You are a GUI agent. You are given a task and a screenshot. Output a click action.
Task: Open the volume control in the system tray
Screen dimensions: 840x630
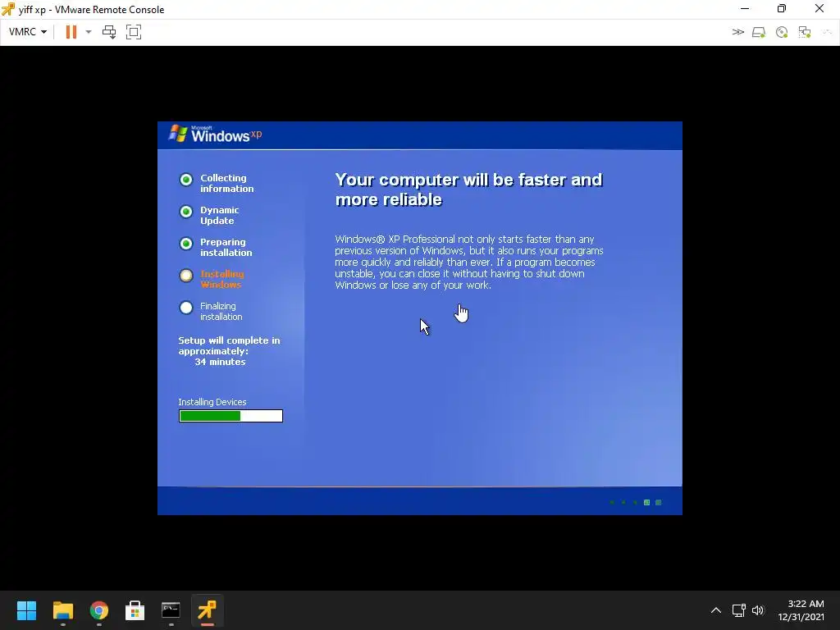point(757,610)
